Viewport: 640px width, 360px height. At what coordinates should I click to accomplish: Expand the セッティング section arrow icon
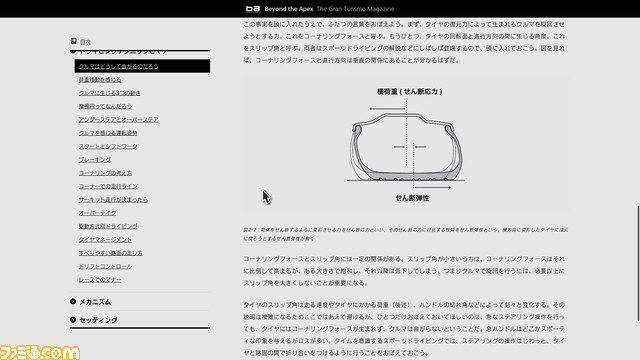[x=73, y=320]
